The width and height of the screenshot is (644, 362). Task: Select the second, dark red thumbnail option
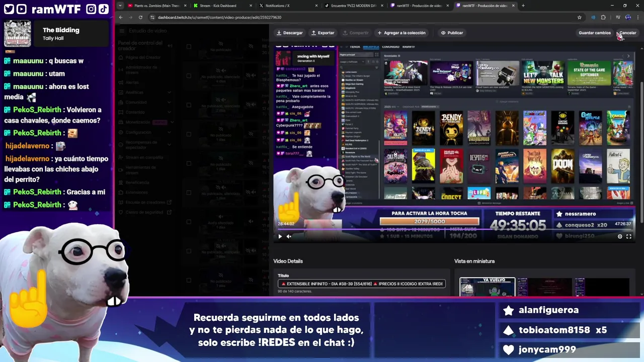[545, 287]
